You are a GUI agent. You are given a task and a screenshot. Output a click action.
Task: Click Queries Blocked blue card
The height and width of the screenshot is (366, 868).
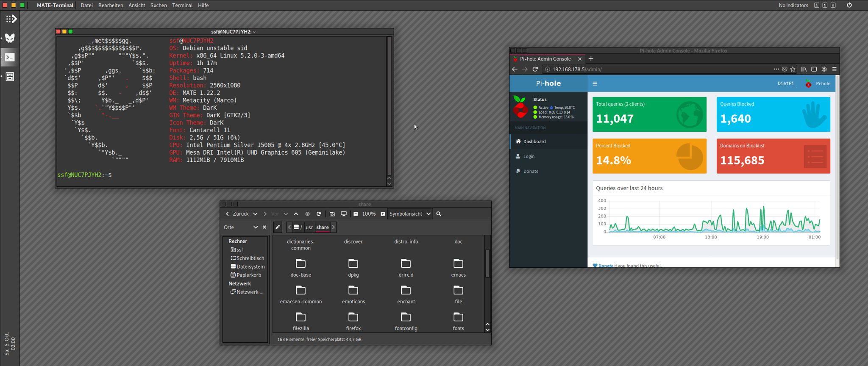click(x=773, y=114)
